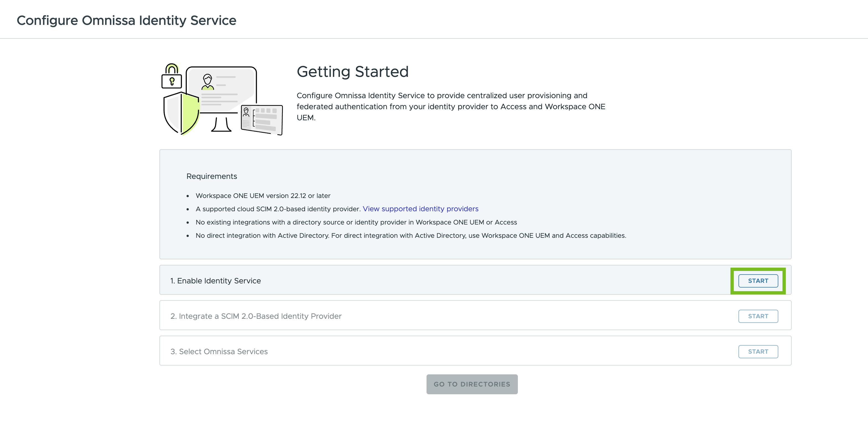Screen dimensions: 868x428
Task: Click the Getting Started heading
Action: [x=352, y=71]
